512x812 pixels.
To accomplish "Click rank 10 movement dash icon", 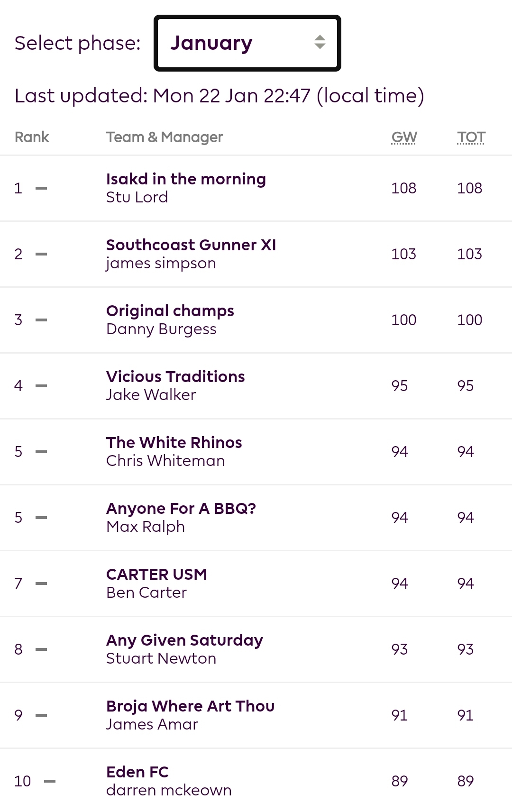I will [x=50, y=782].
